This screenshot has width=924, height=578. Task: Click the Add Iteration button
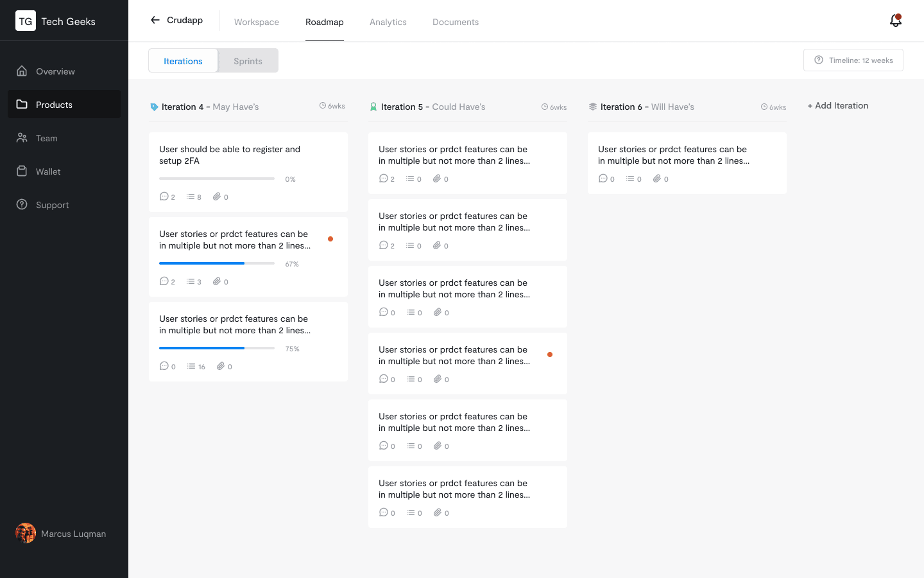point(837,106)
